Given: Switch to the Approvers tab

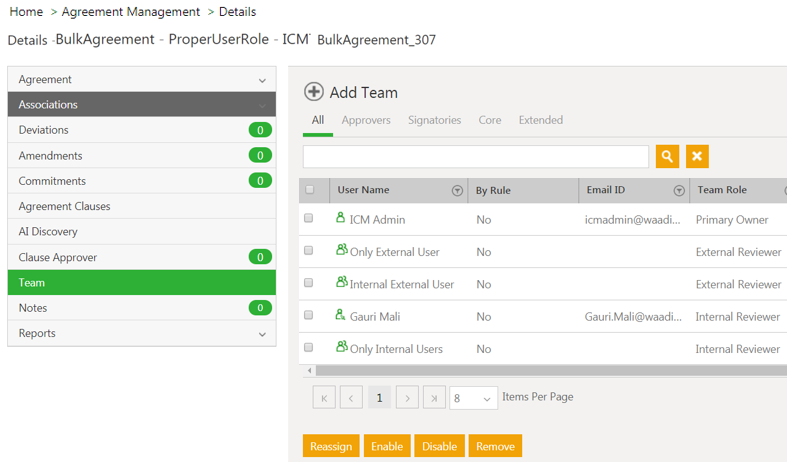Looking at the screenshot, I should 366,120.
